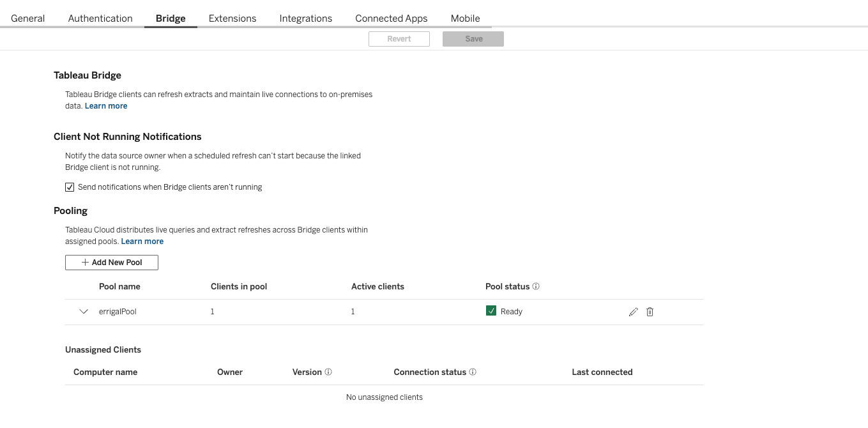Click the Pool status info icon

pyautogui.click(x=536, y=287)
